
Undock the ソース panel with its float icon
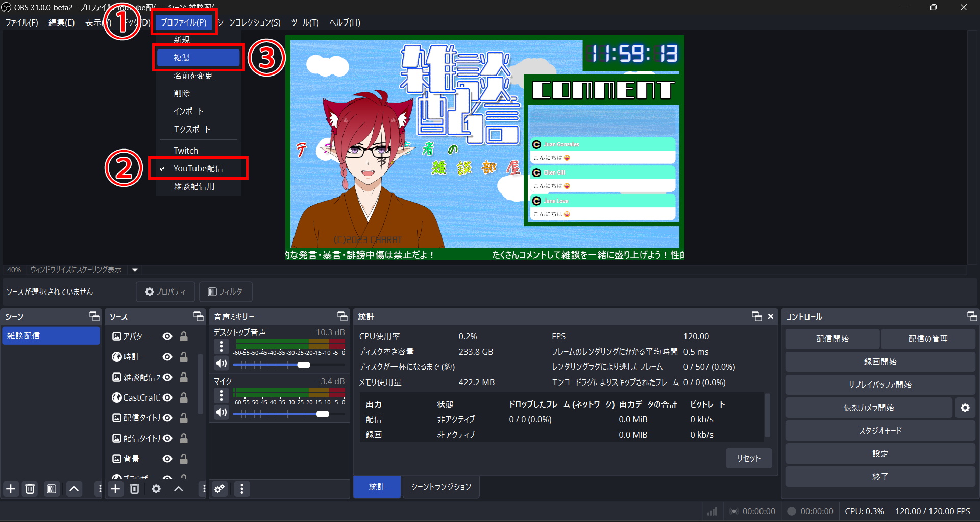point(199,316)
